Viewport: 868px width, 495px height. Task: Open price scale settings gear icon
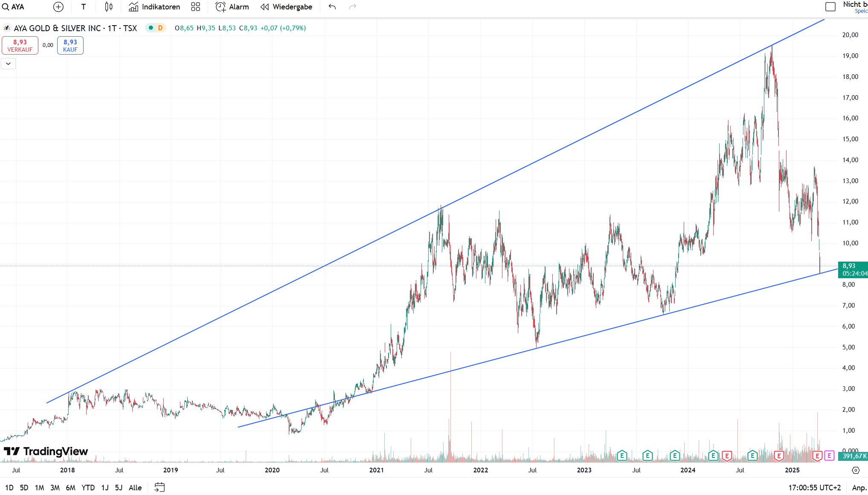856,470
